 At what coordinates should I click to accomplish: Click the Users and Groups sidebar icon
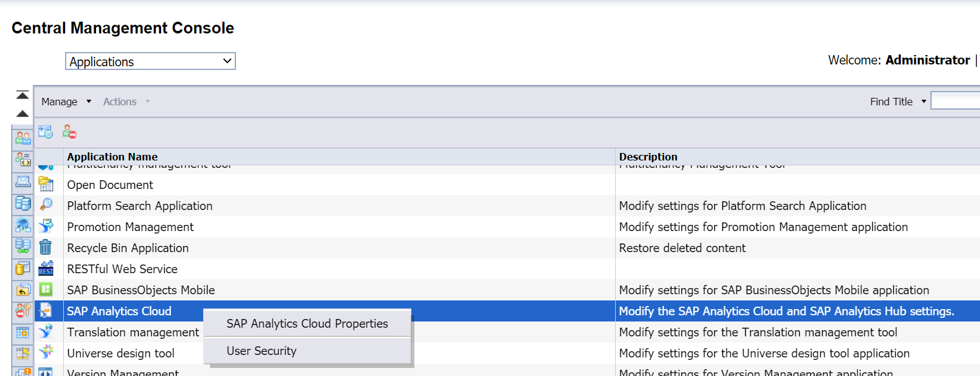click(23, 138)
